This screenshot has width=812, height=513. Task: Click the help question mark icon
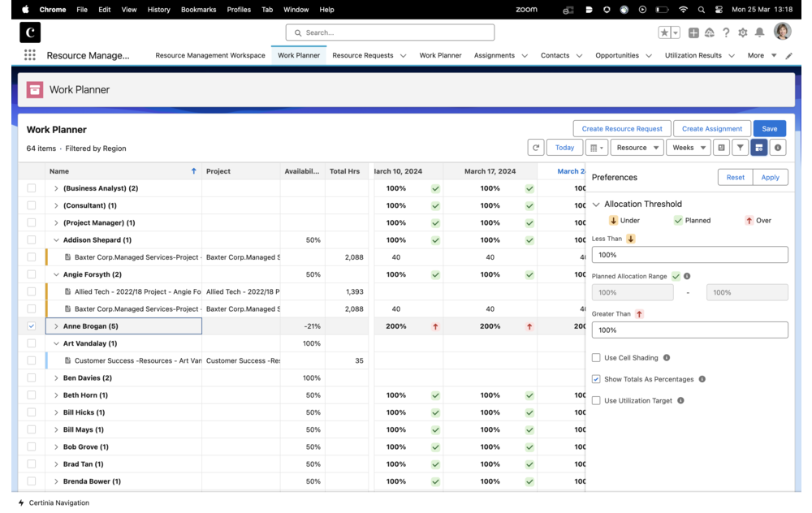click(725, 32)
